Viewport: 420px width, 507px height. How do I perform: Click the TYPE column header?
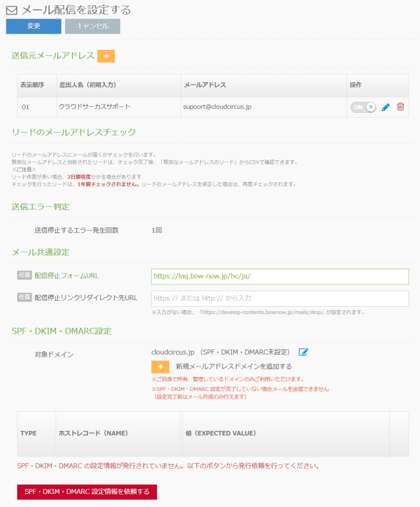click(x=37, y=434)
